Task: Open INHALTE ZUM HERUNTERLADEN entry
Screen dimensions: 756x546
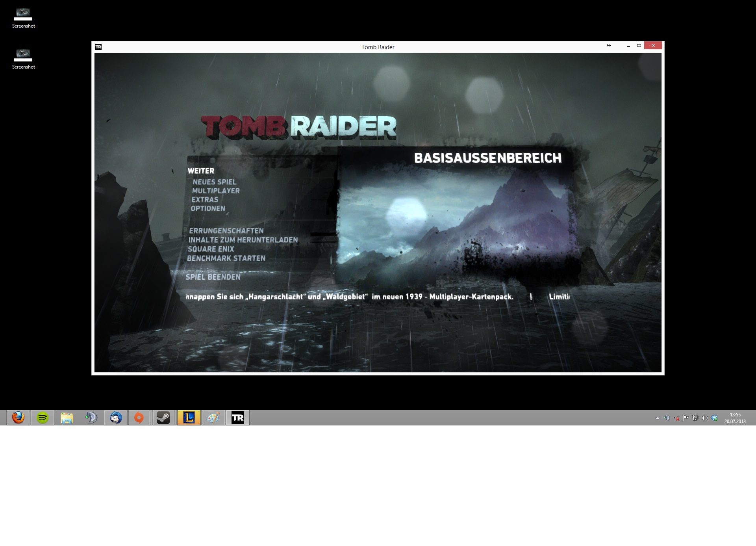Action: 243,240
